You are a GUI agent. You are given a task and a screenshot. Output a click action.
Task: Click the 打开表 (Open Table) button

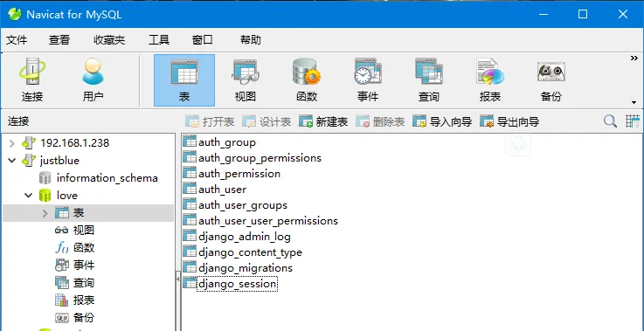210,121
